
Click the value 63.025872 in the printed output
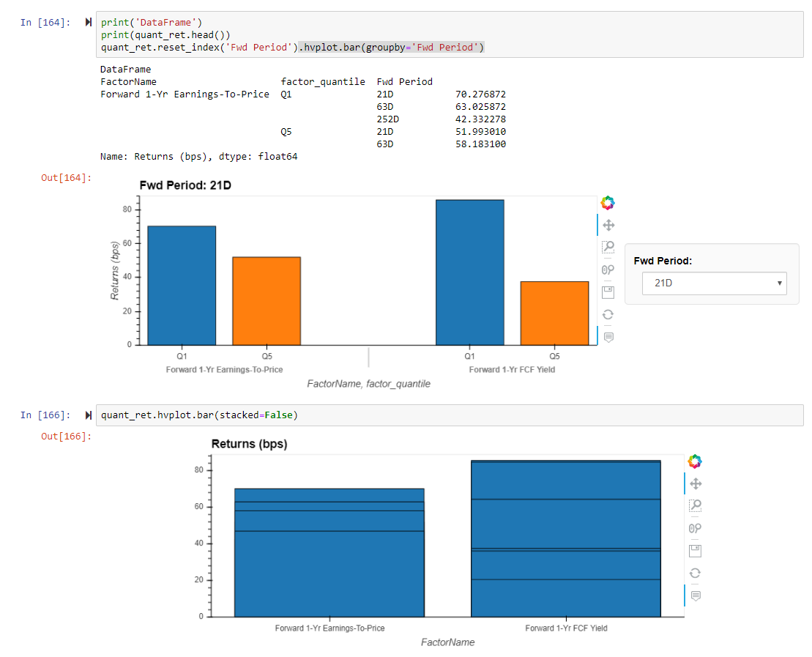[x=480, y=107]
